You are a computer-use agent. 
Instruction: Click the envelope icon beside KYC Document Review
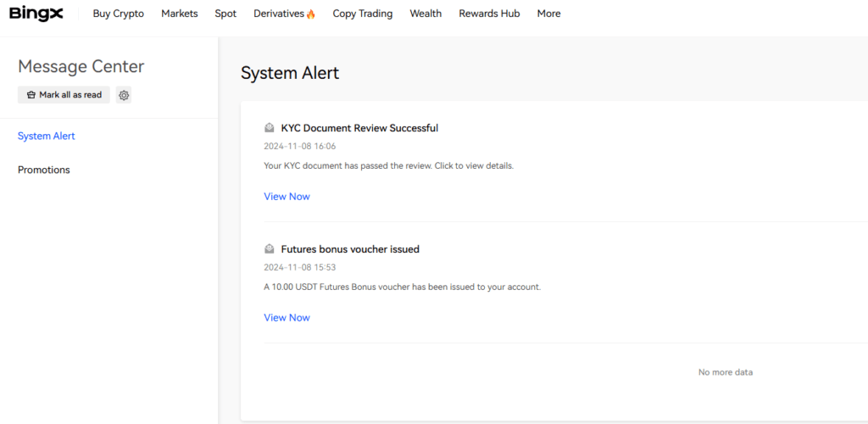(269, 128)
